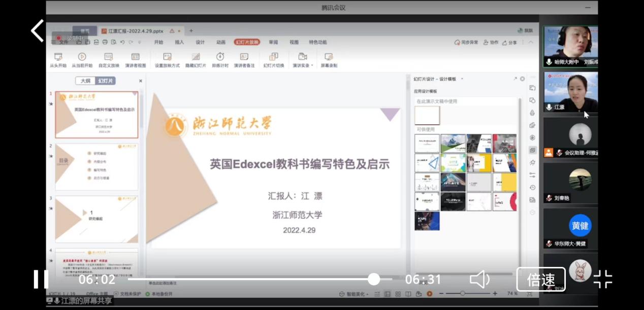Click the 幻灯片切换 transition icon
Screen dimensions: 644x310
(273, 57)
